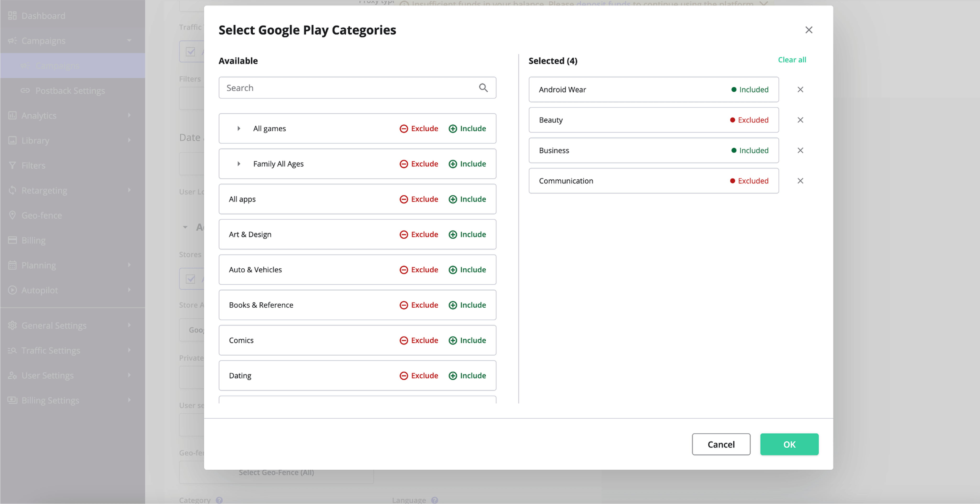Open Billing Settings in sidebar
Viewport: 980px width, 504px height.
tap(72, 400)
